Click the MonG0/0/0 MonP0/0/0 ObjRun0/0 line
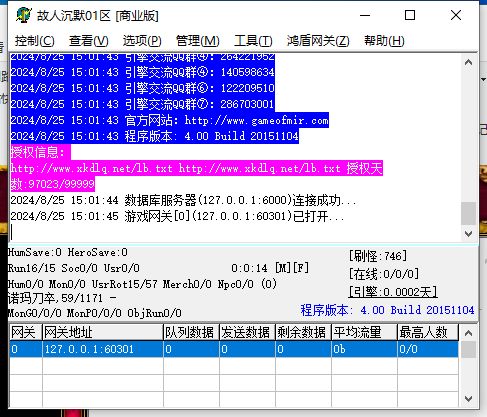The image size is (487, 417). [95, 313]
